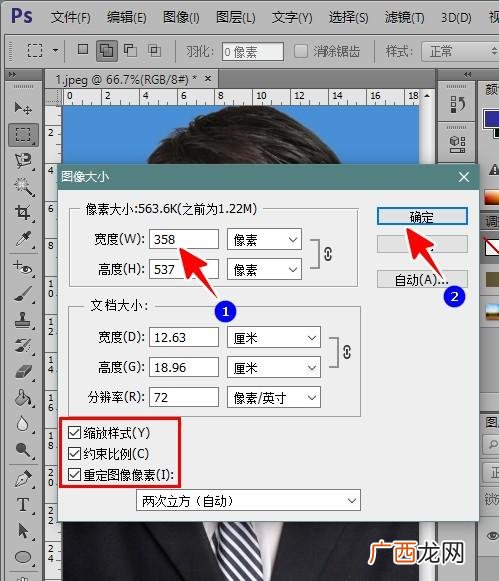Click the foreground color swatch
This screenshot has height=581, width=499.
click(491, 119)
